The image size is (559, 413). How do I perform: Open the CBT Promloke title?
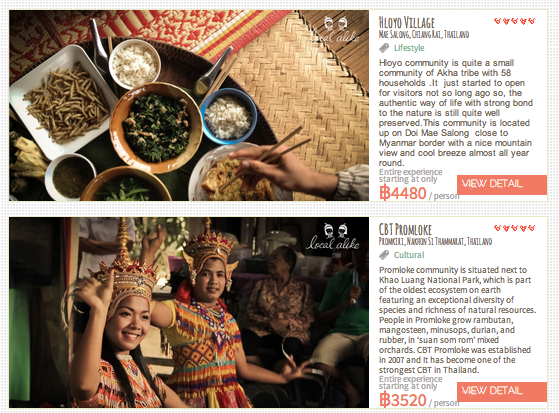tap(405, 230)
